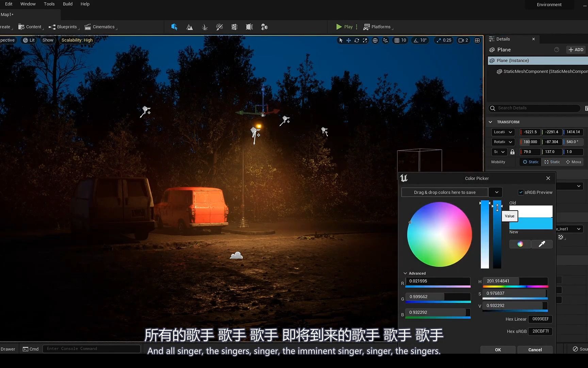The height and width of the screenshot is (368, 588).
Task: Click the green Play button
Action: [x=344, y=27]
